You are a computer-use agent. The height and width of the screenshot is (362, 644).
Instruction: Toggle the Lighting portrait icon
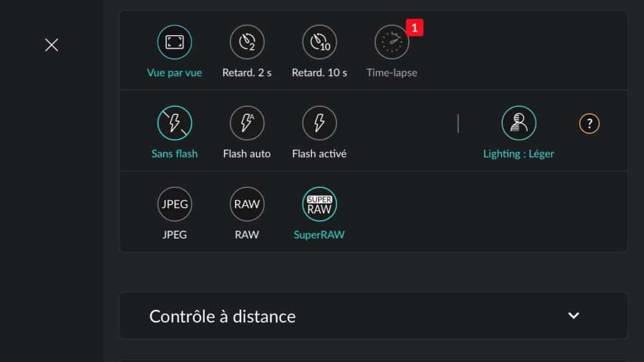[x=519, y=123]
